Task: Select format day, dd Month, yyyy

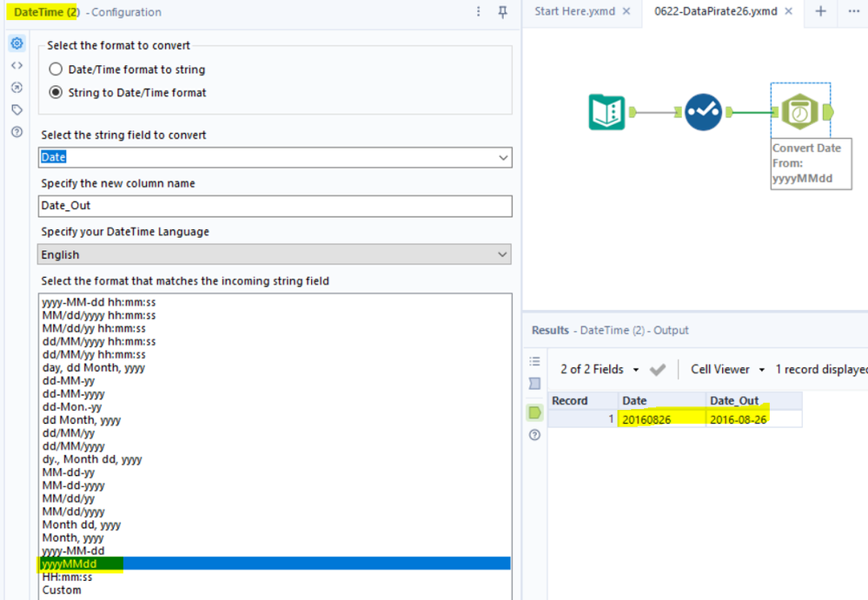Action: click(x=94, y=368)
